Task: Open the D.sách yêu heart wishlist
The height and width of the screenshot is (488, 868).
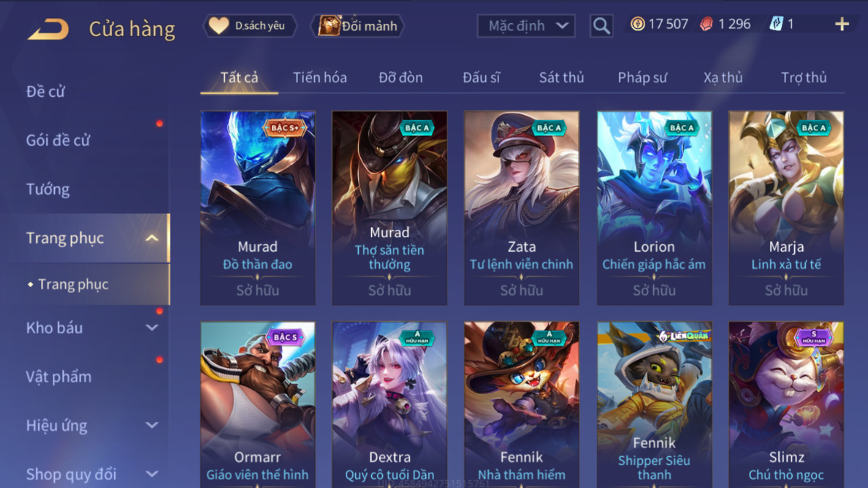Action: [250, 26]
